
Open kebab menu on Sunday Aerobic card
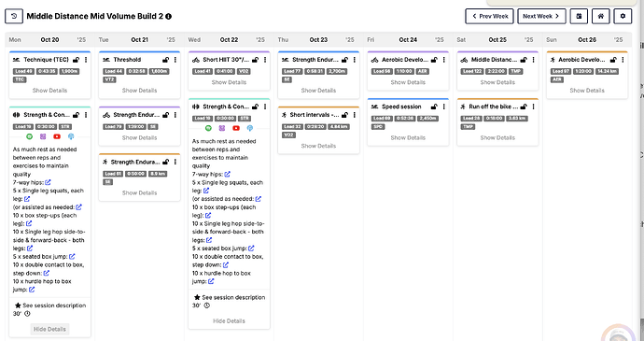(x=623, y=60)
